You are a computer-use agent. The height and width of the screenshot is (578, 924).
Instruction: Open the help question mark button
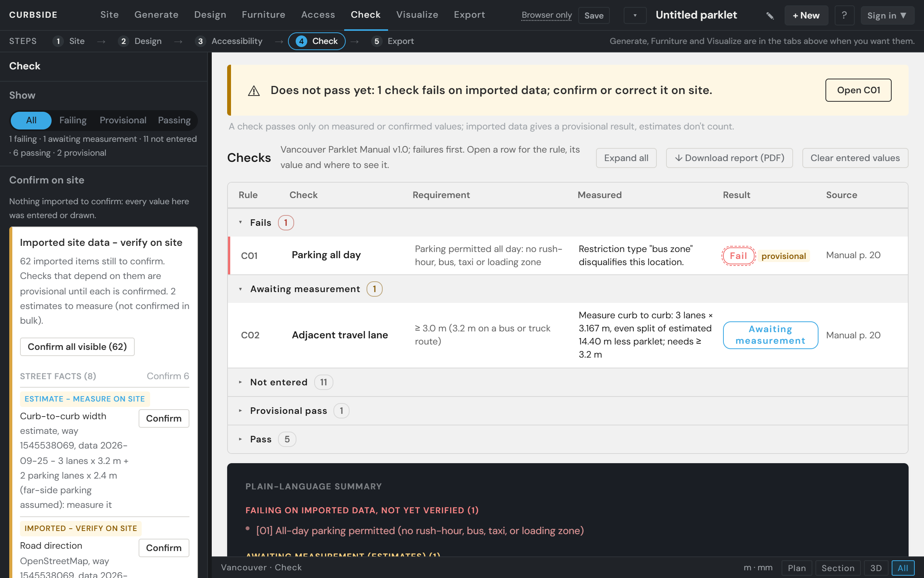pyautogui.click(x=844, y=15)
